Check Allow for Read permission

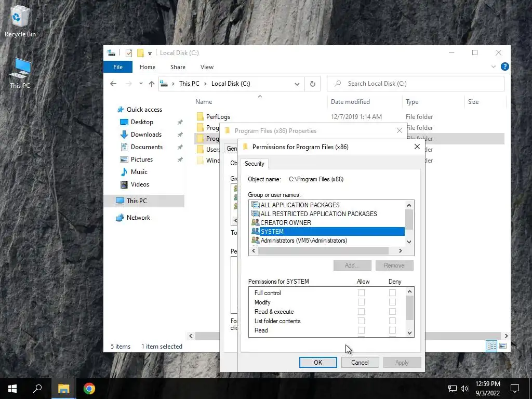(x=362, y=330)
